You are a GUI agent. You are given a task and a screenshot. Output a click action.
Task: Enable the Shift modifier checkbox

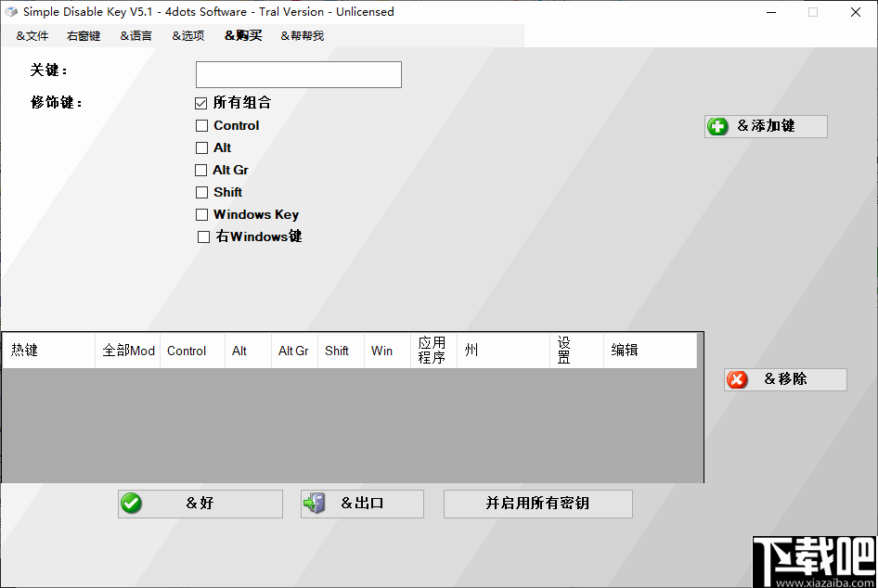point(200,192)
